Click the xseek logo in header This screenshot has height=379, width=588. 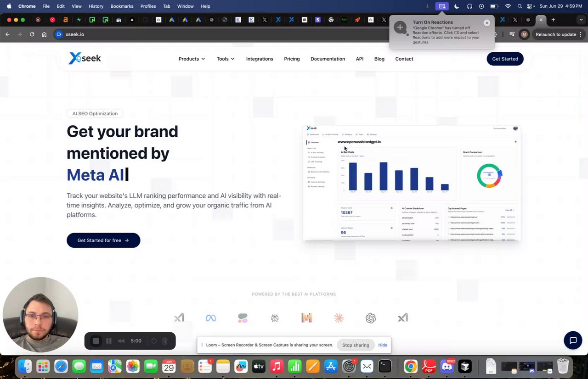(85, 58)
